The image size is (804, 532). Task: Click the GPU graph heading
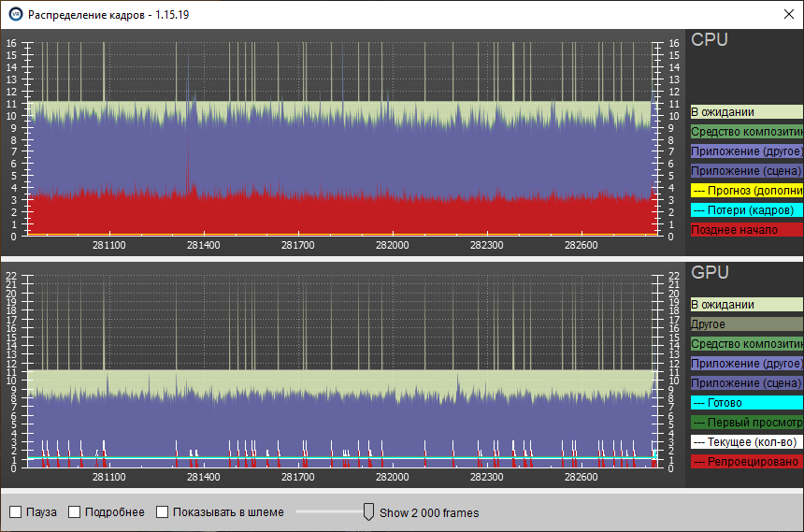click(x=710, y=272)
